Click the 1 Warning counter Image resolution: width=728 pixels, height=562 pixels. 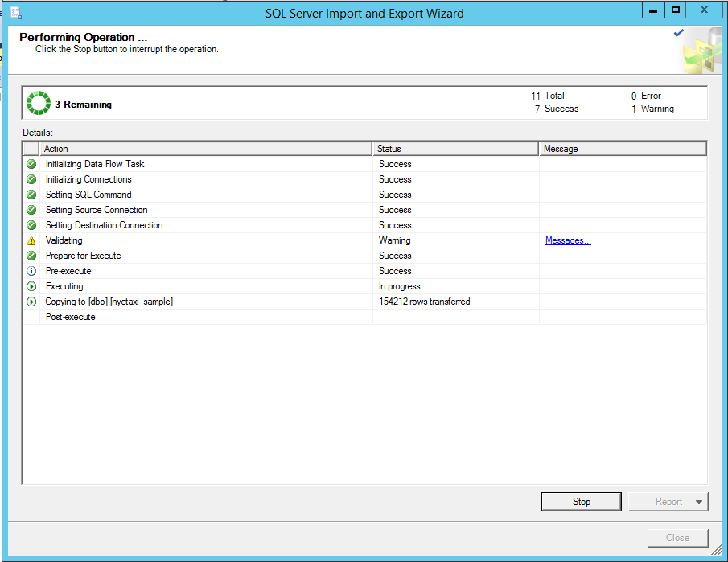click(x=652, y=109)
